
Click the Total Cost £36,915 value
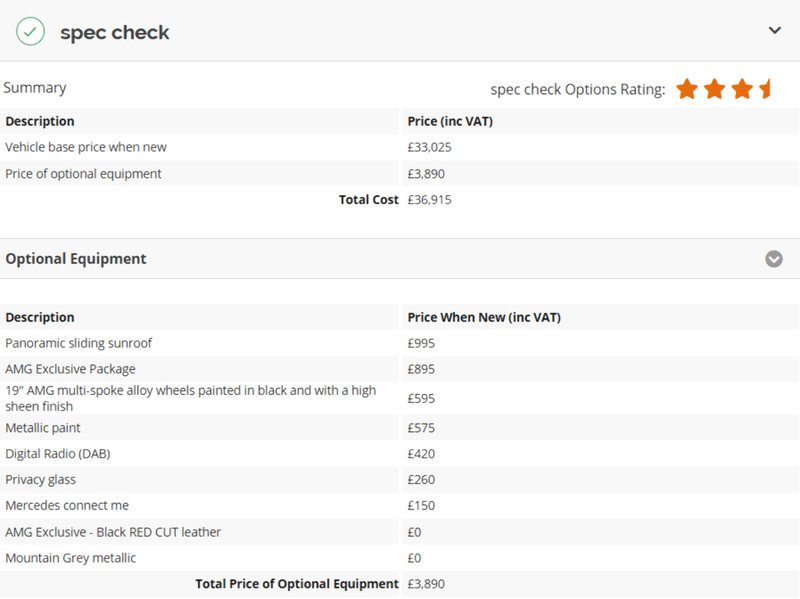click(429, 199)
